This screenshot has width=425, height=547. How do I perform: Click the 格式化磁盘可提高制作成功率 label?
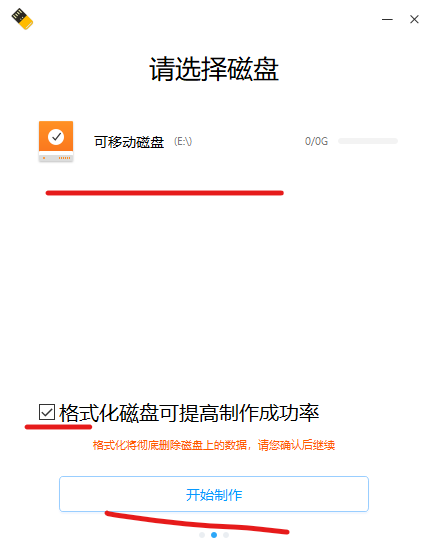tap(189, 413)
